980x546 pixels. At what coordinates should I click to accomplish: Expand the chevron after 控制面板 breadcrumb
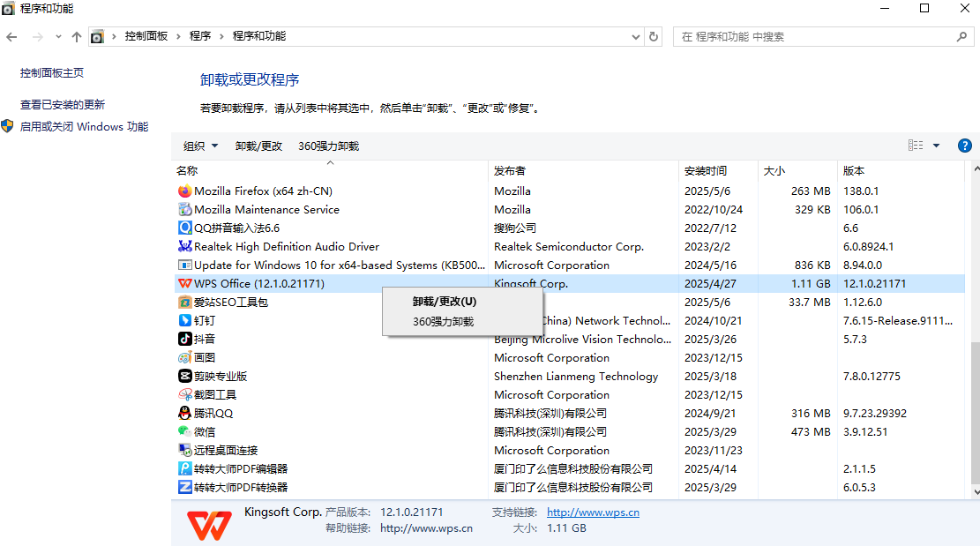[179, 37]
